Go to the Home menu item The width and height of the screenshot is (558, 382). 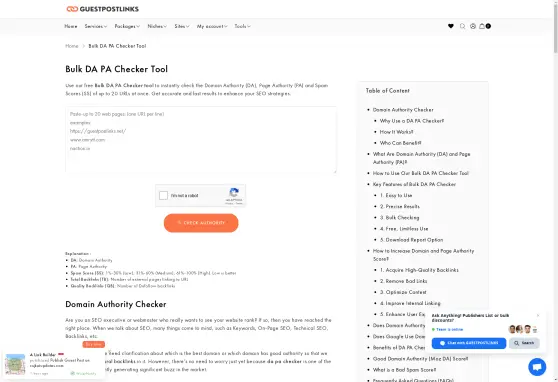tap(70, 26)
